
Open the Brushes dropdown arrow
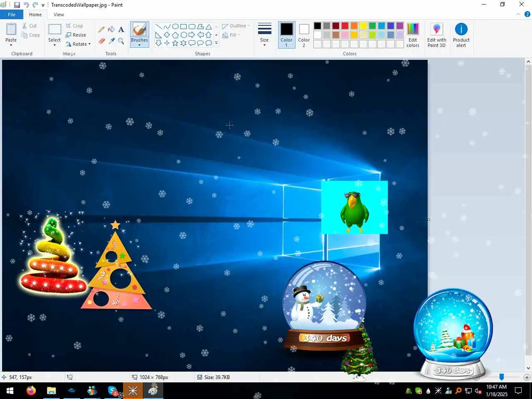pyautogui.click(x=139, y=45)
